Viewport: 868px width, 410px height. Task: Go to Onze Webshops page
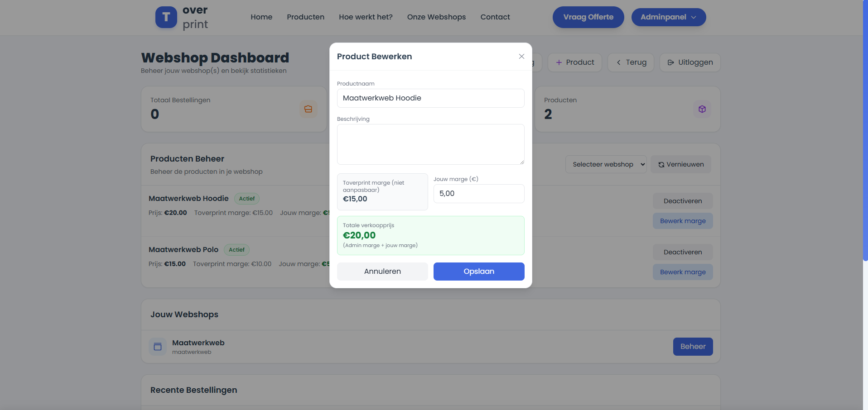click(436, 17)
